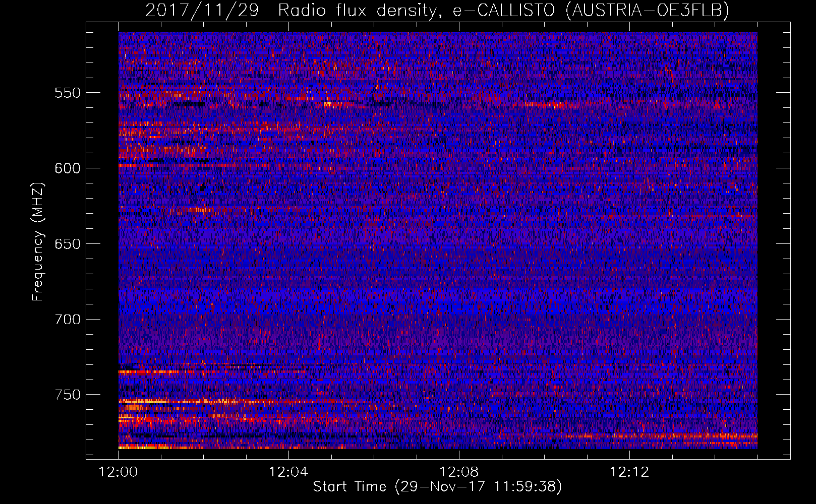Click the 12:12 time tick label
The height and width of the screenshot is (504, 816).
tap(629, 472)
